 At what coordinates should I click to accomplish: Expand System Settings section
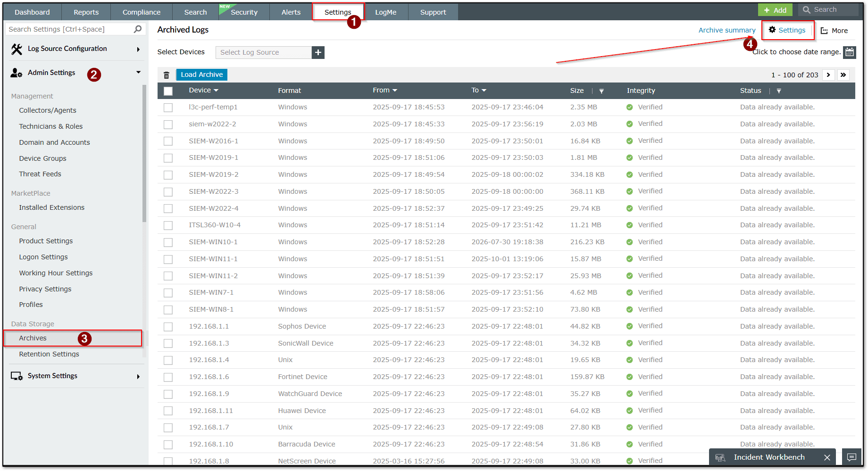coord(138,376)
